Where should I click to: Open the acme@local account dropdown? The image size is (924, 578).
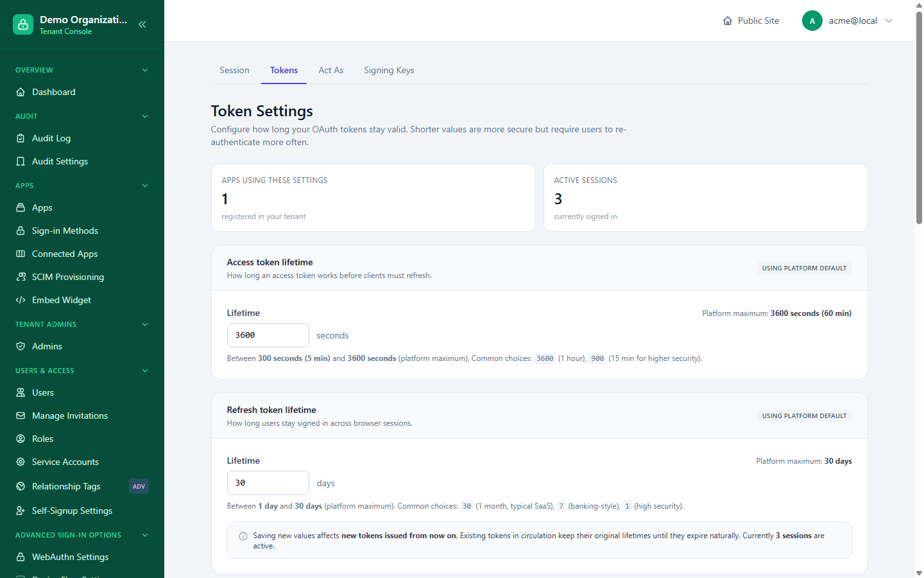pyautogui.click(x=848, y=21)
